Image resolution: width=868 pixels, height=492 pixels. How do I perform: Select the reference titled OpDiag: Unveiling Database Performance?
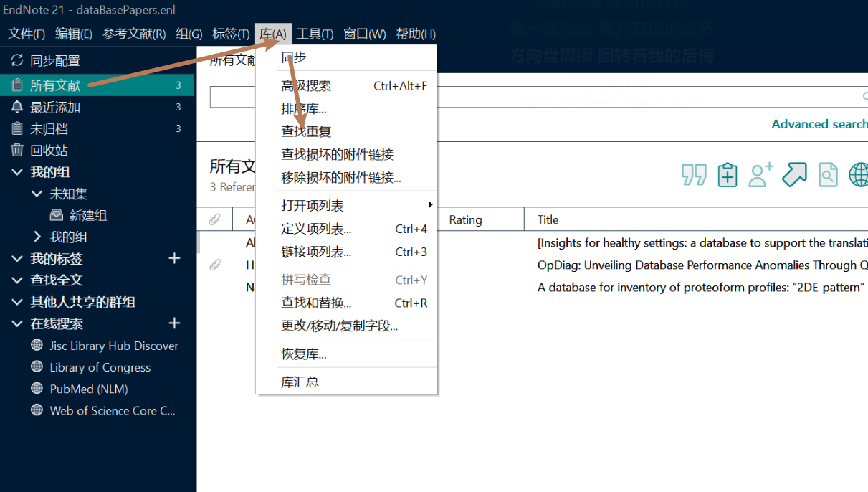702,265
